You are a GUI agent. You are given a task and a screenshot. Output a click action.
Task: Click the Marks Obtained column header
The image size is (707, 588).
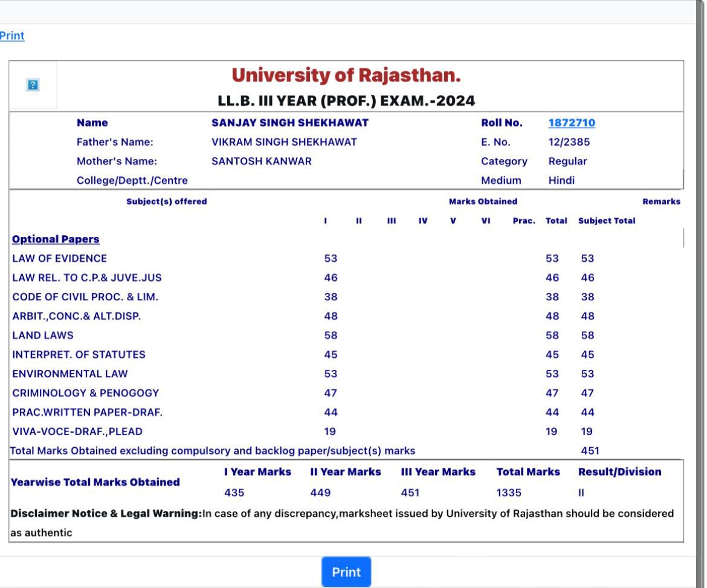(x=483, y=202)
